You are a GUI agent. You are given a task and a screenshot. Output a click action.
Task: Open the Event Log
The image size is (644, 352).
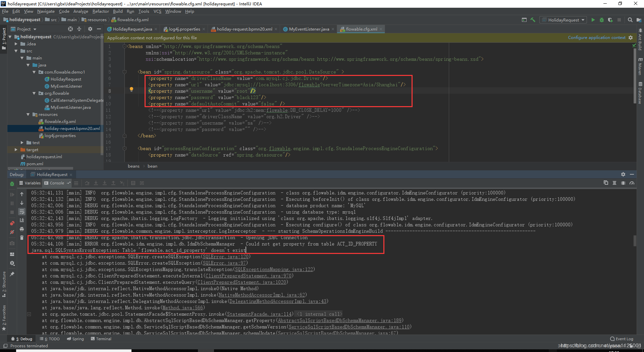pyautogui.click(x=622, y=339)
